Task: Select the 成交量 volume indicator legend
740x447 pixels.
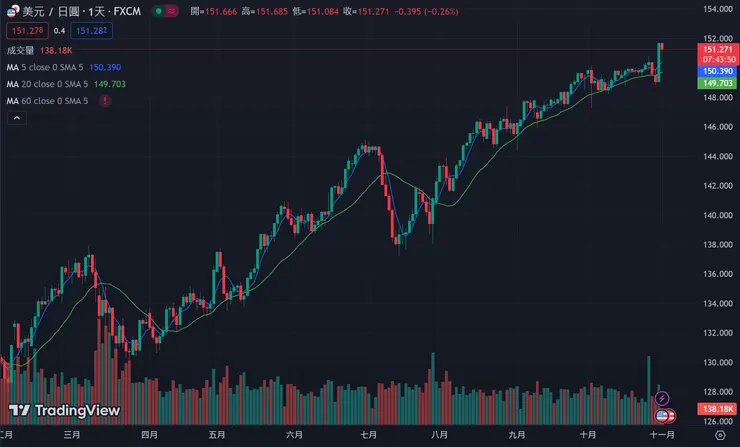Action: point(21,49)
